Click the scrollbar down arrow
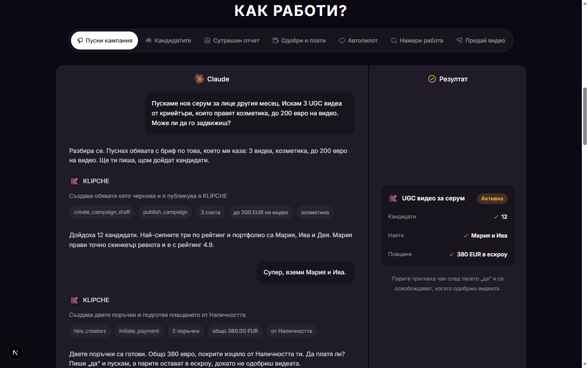The image size is (588, 368). coord(585,364)
